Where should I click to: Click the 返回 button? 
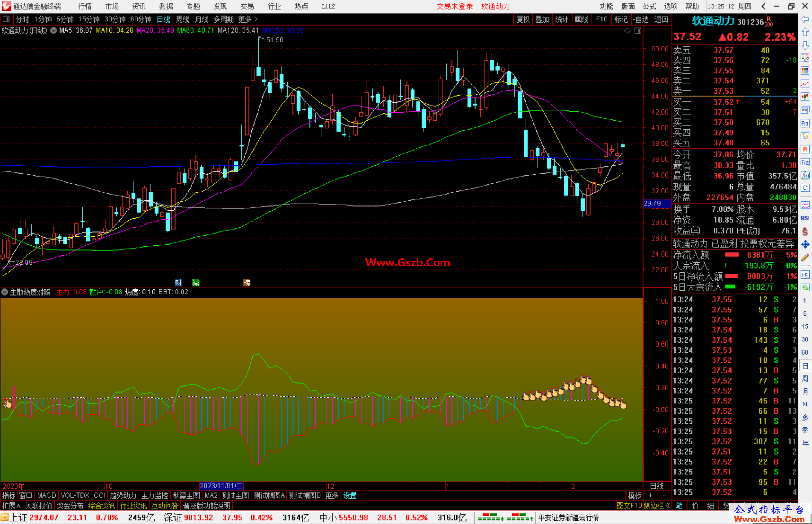[661, 19]
